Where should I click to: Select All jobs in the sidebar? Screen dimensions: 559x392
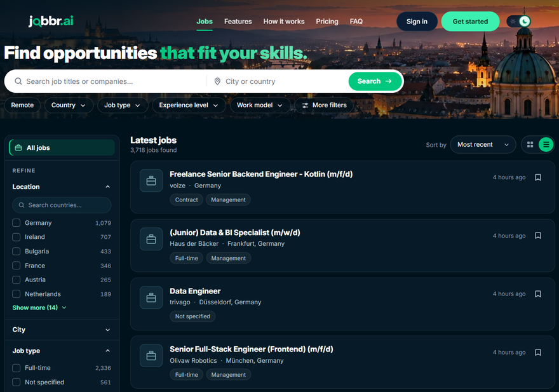62,147
